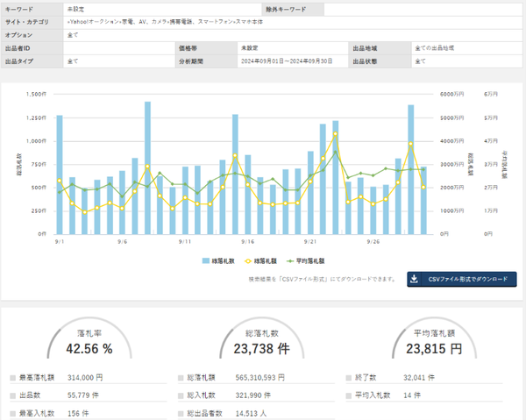
Task: Click the 総落札額 value 565,310,593 円
Action: pos(260,378)
